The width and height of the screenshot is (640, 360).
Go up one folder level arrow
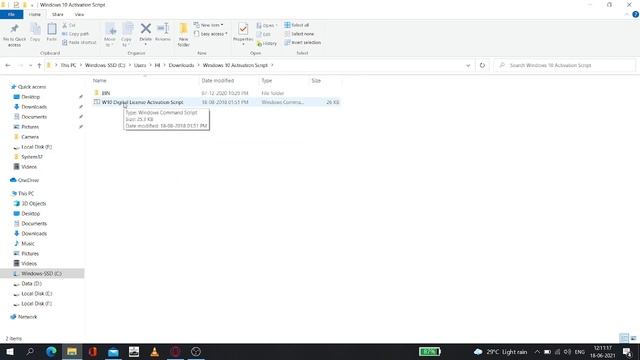39,65
